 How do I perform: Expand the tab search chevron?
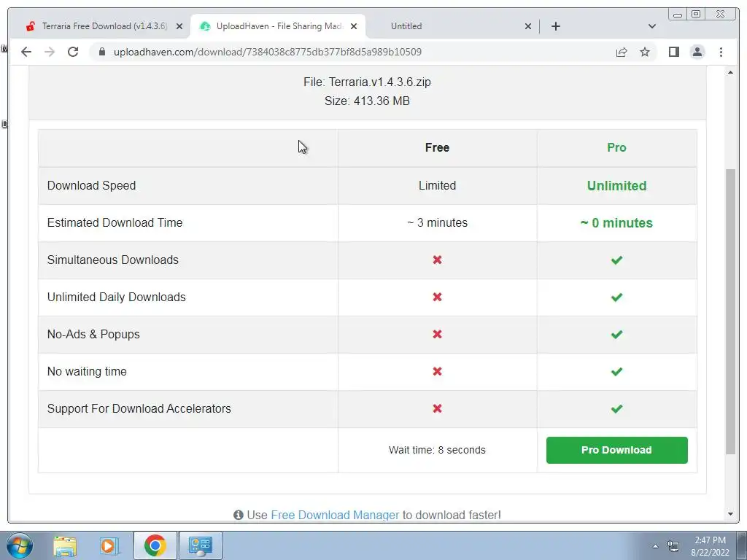pos(652,26)
